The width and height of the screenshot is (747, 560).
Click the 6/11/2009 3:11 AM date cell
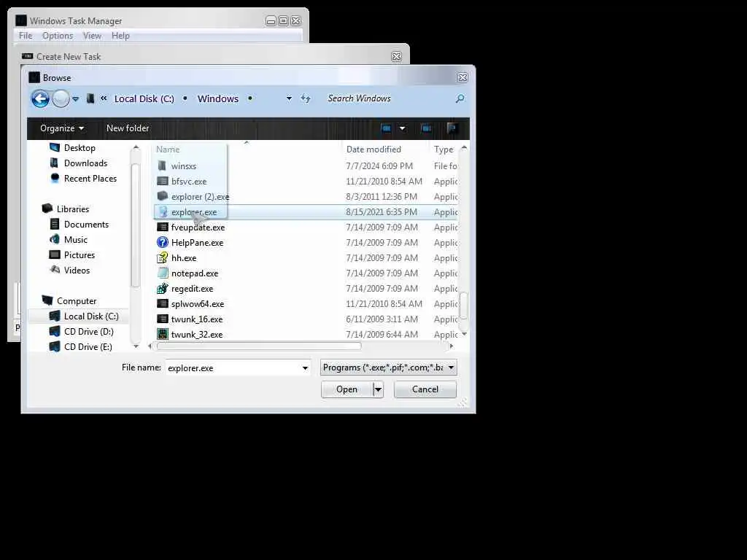pos(382,319)
